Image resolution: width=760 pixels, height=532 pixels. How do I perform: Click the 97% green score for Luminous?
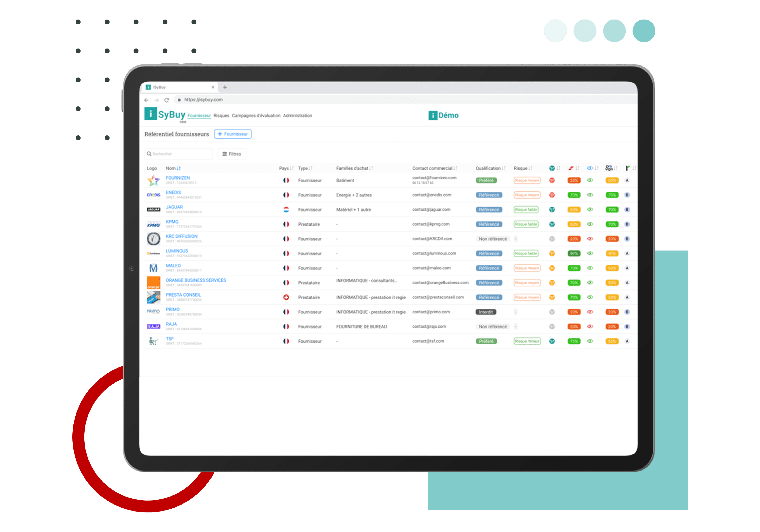coord(574,254)
